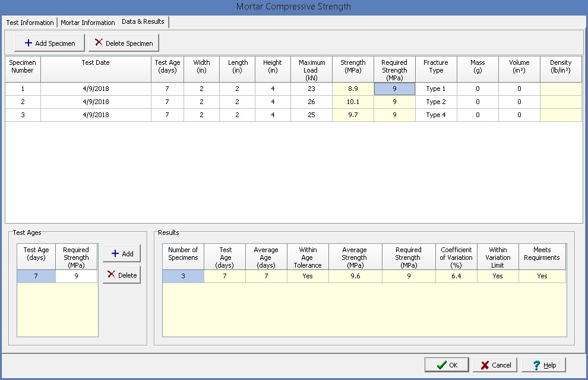
Task: Click the Cancel button
Action: click(x=495, y=365)
